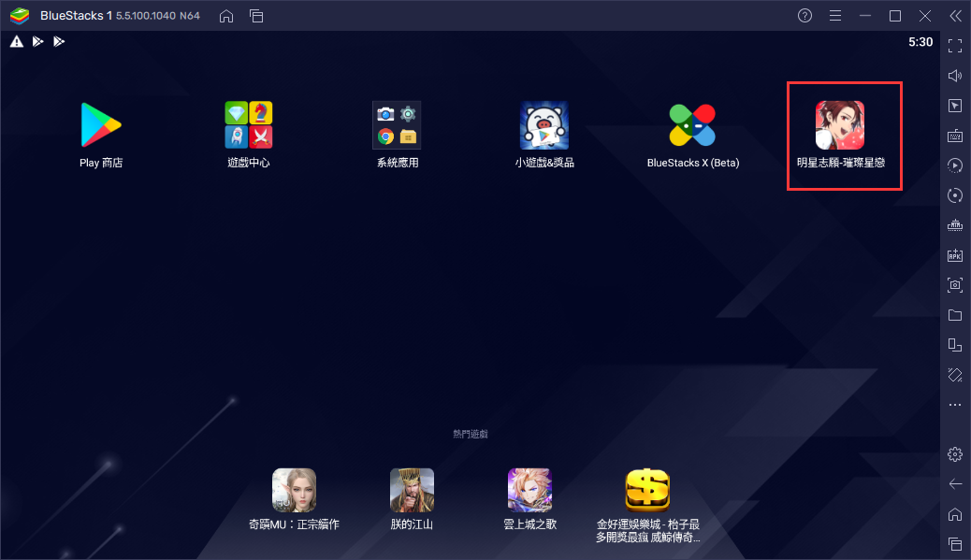Click the rotate screen icon in sidebar
Viewport: 971px width, 560px height.
coord(955,345)
